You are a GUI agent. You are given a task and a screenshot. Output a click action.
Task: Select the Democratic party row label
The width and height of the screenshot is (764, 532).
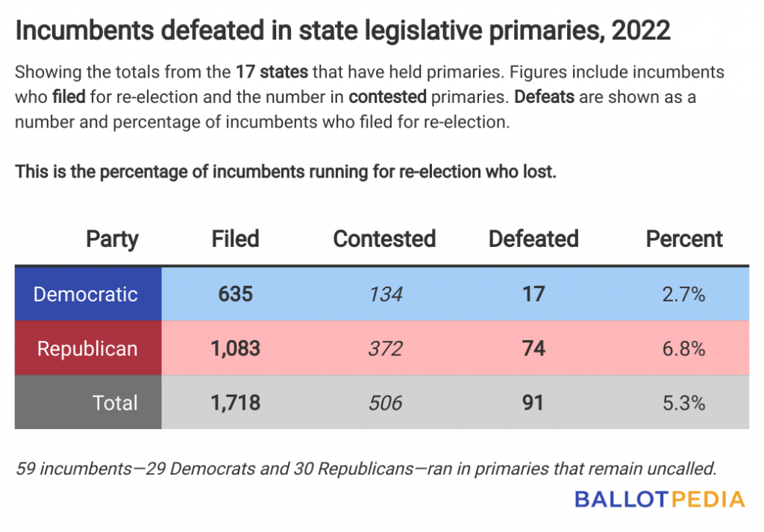click(85, 294)
